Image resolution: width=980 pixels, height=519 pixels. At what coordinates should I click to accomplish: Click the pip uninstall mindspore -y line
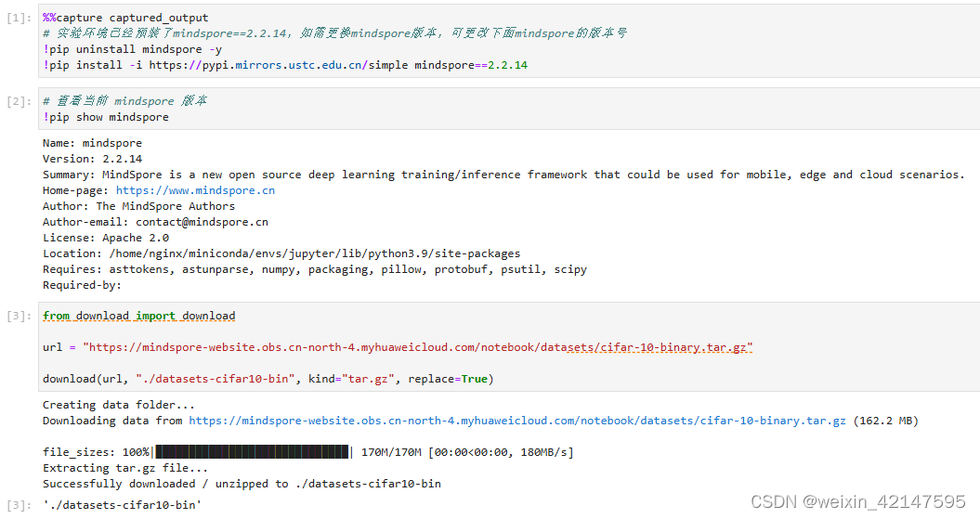coord(132,49)
